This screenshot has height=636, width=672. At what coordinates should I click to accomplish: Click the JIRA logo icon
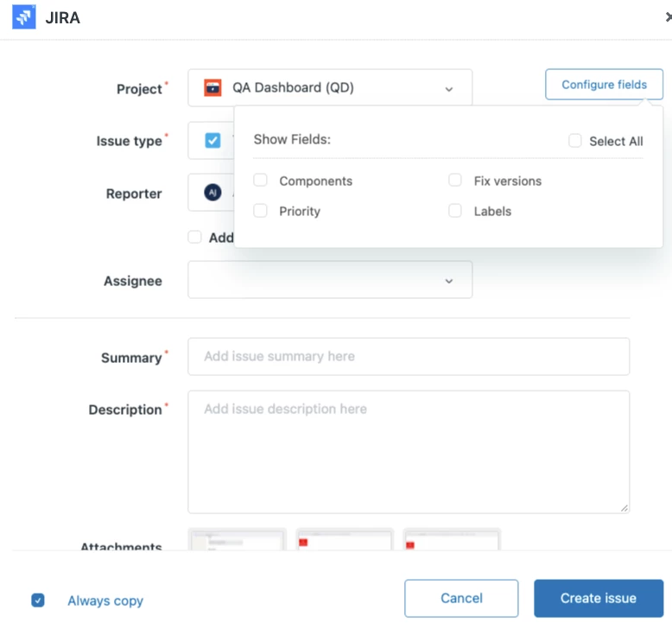pyautogui.click(x=24, y=17)
